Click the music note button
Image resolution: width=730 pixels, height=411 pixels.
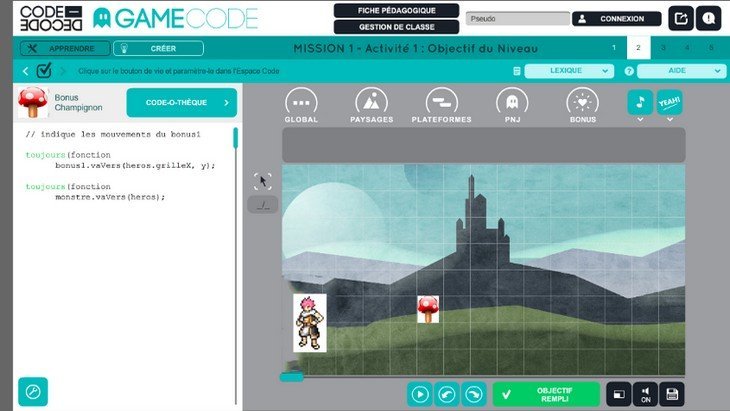(x=640, y=102)
